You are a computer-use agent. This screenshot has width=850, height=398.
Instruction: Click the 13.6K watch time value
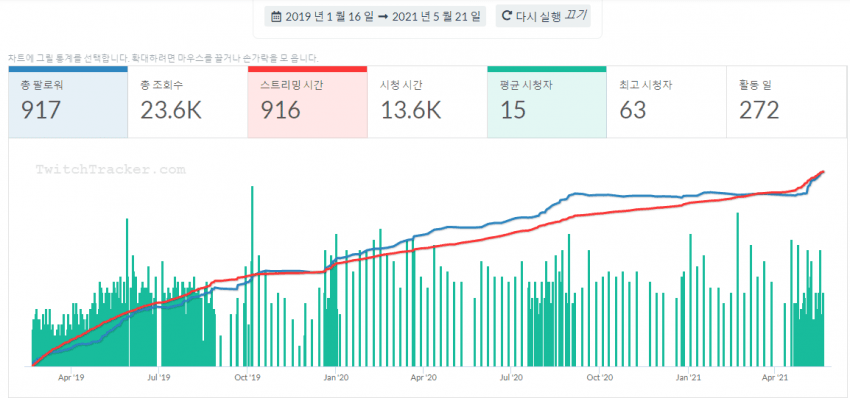tap(411, 110)
